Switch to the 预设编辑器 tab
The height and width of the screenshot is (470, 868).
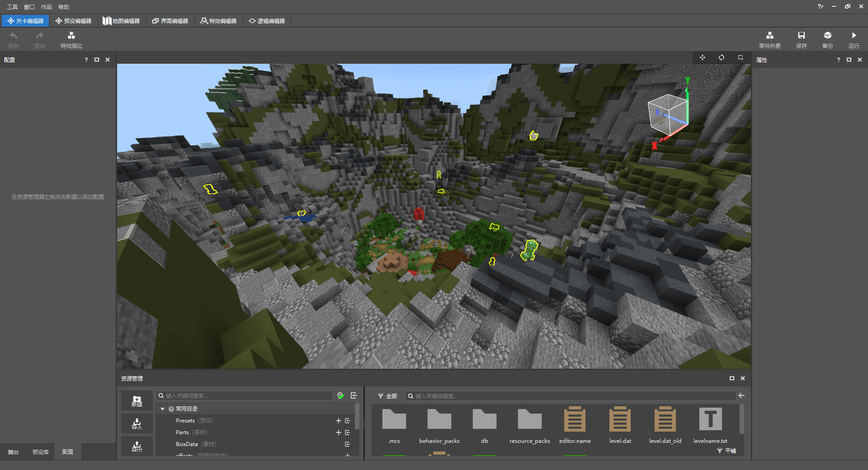pyautogui.click(x=73, y=21)
